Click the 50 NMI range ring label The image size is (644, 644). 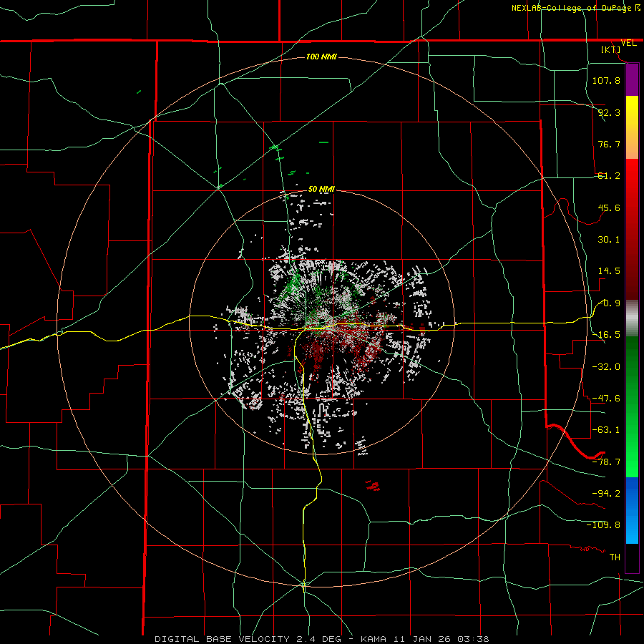(321, 189)
